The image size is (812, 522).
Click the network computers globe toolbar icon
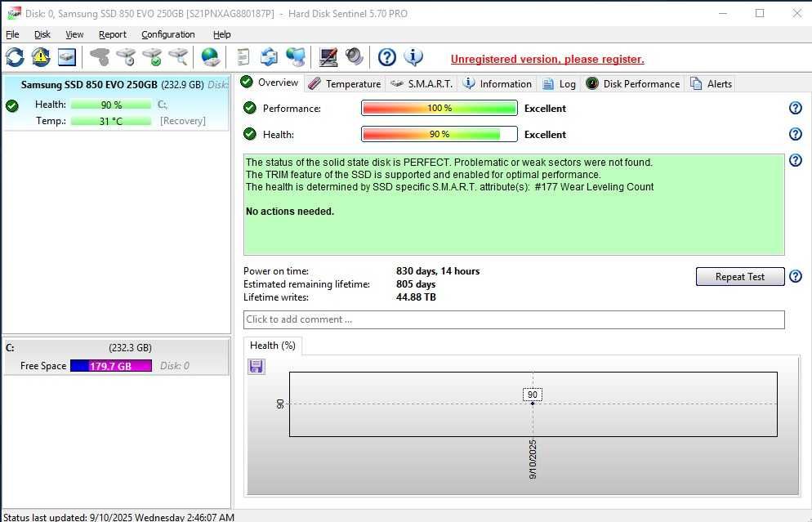tap(296, 57)
